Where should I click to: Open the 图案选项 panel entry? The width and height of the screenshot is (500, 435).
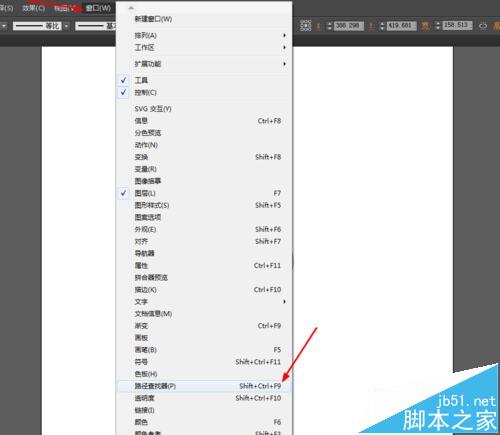coord(204,217)
